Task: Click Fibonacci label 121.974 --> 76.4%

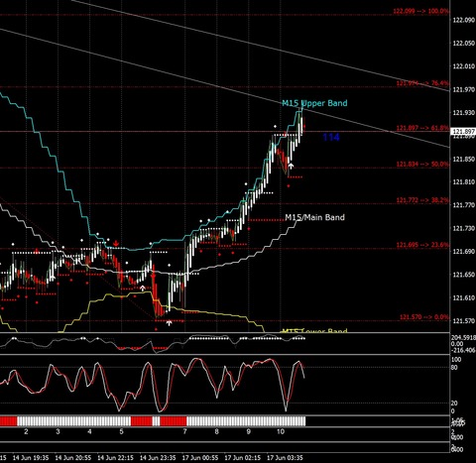Action: [x=422, y=83]
